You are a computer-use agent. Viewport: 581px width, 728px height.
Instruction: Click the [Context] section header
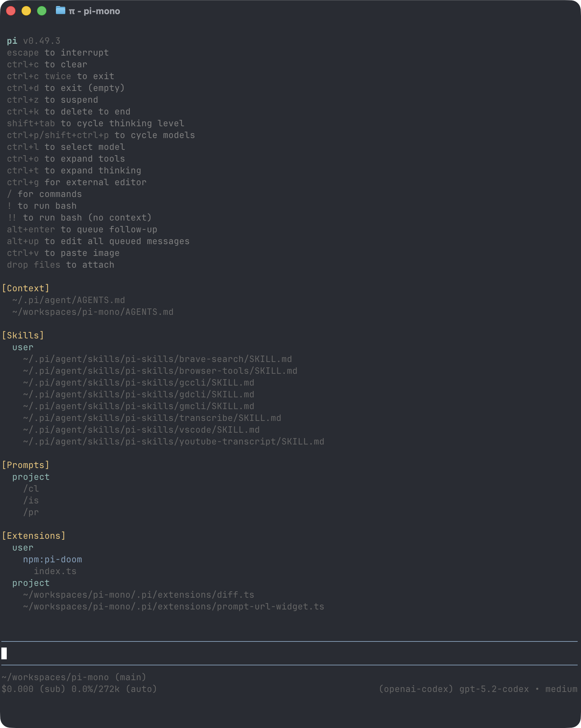26,288
